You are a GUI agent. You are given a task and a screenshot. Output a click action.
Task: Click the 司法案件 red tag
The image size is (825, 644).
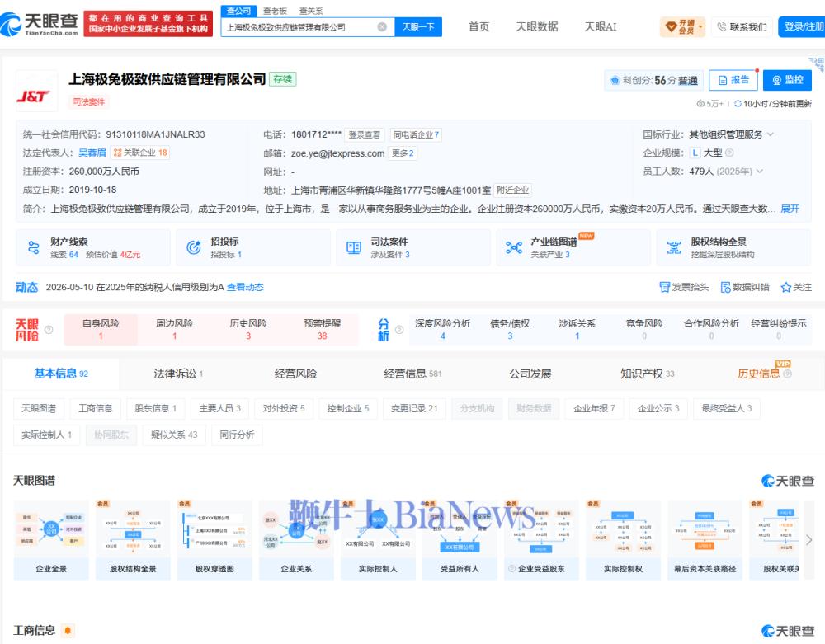click(88, 102)
